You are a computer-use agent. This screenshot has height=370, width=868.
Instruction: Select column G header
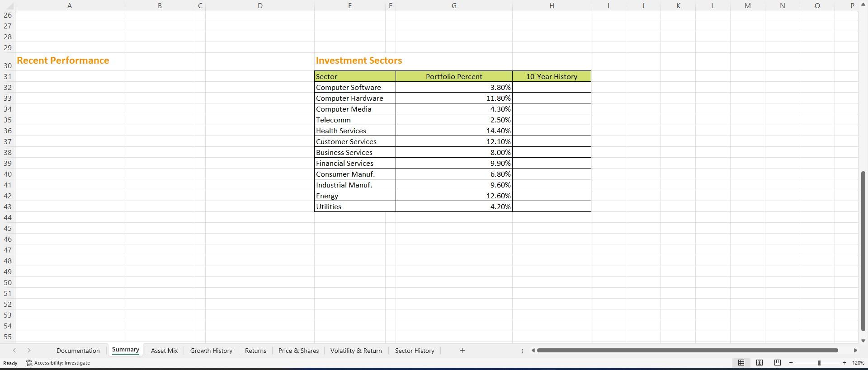click(x=454, y=5)
